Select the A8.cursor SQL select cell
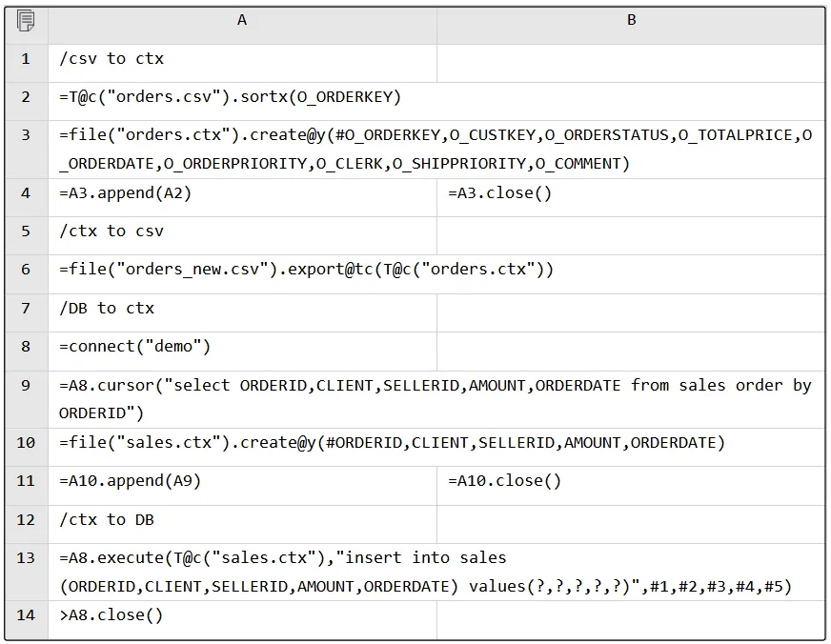The image size is (831, 644). (x=436, y=399)
